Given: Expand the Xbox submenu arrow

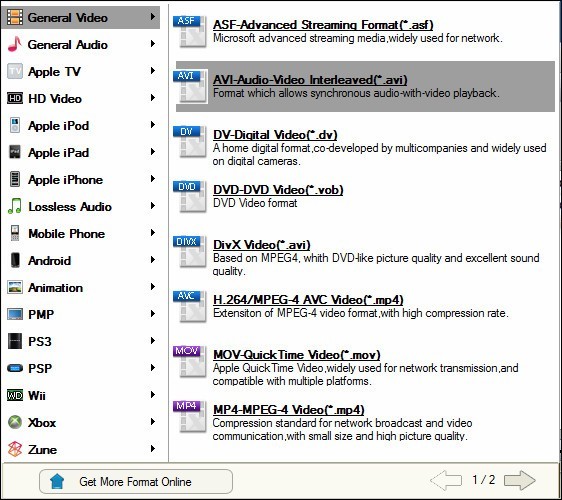Looking at the screenshot, I should click(153, 422).
